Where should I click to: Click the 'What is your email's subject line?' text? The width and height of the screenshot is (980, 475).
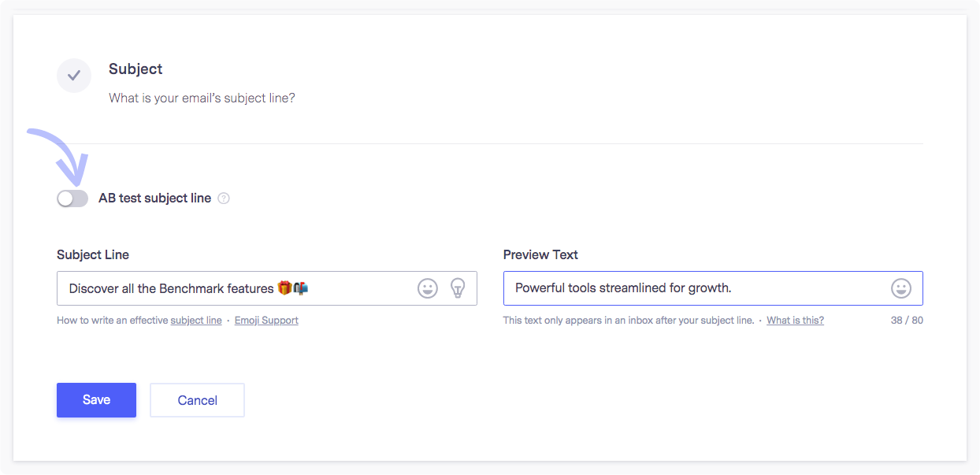pos(202,98)
